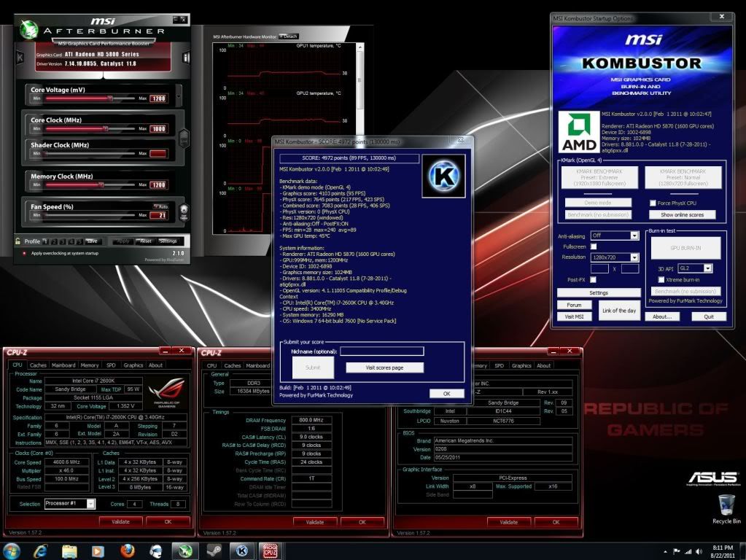The height and width of the screenshot is (560, 746).
Task: Toggle the Post-FX checkbox
Action: (594, 280)
